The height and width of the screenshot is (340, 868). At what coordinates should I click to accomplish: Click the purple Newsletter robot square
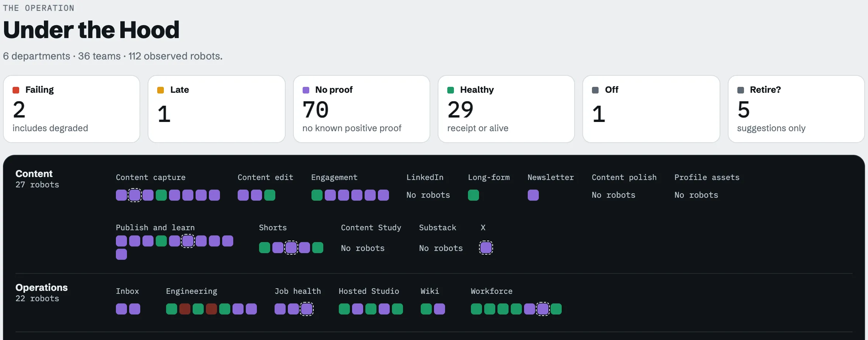coord(533,195)
